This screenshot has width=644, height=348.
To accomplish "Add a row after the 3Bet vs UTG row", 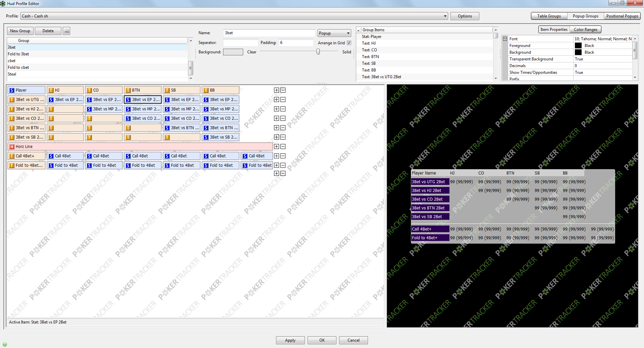I will pyautogui.click(x=276, y=100).
